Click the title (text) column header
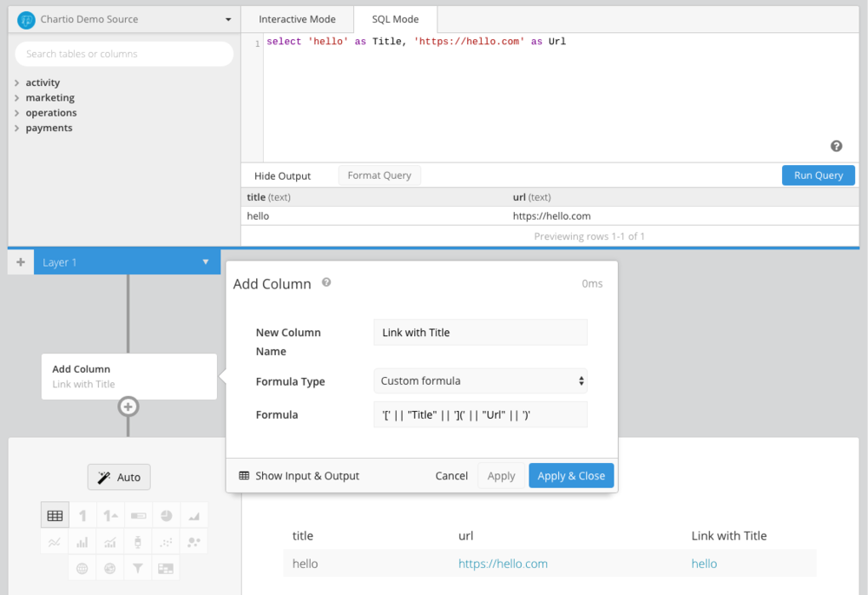This screenshot has width=868, height=595. point(268,197)
